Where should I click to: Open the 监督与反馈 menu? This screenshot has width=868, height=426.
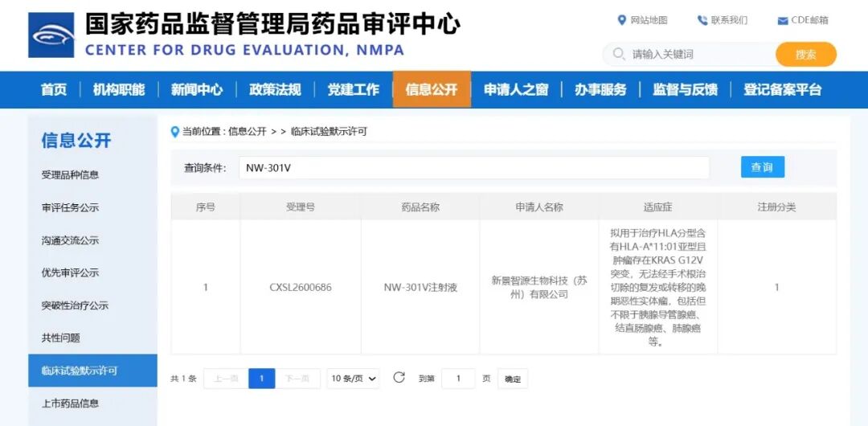tap(685, 90)
